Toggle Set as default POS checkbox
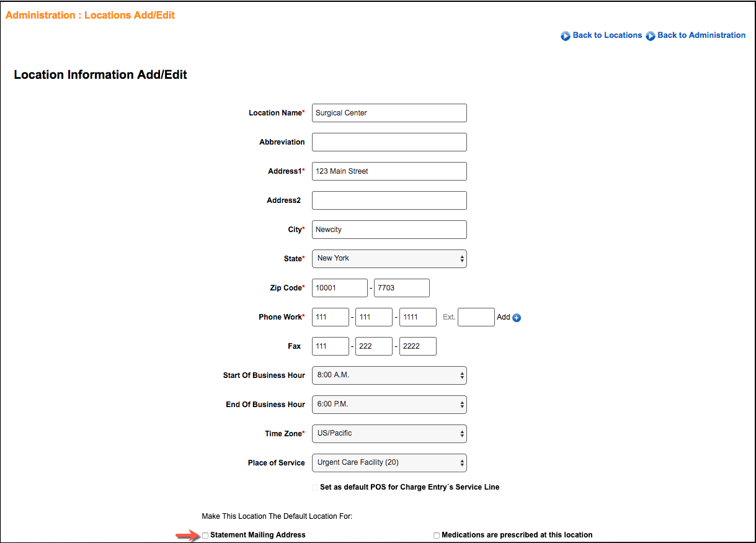The height and width of the screenshot is (543, 756). click(315, 488)
